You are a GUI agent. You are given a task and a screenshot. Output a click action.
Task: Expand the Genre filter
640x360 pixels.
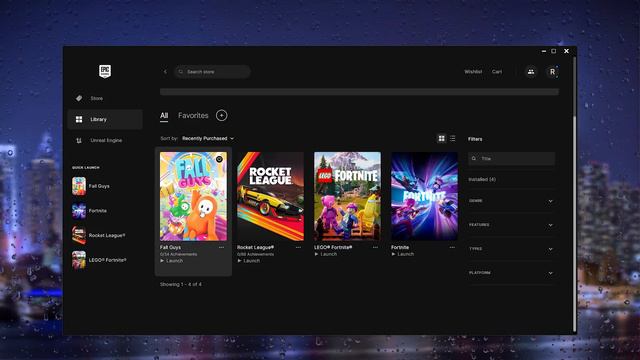(511, 201)
